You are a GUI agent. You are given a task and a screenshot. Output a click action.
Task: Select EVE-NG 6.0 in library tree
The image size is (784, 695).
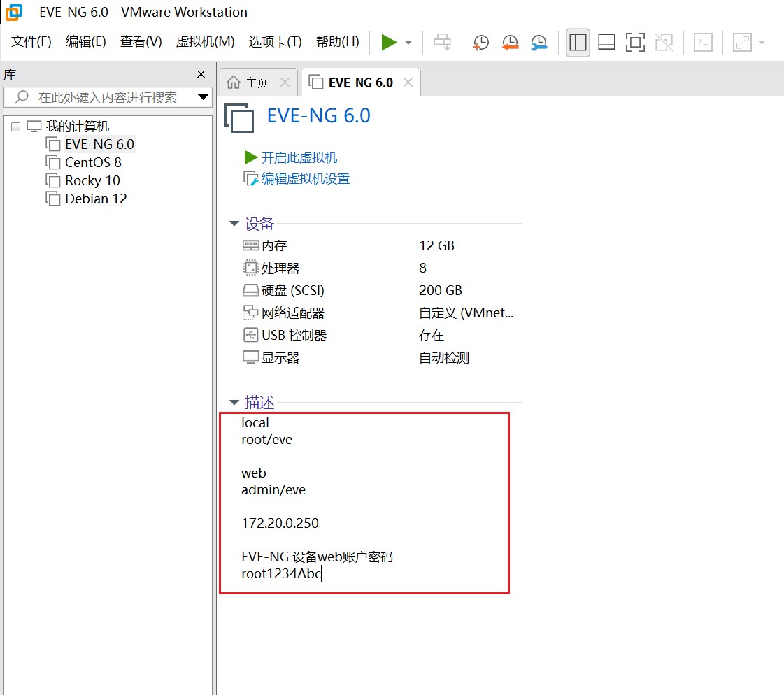coord(99,145)
